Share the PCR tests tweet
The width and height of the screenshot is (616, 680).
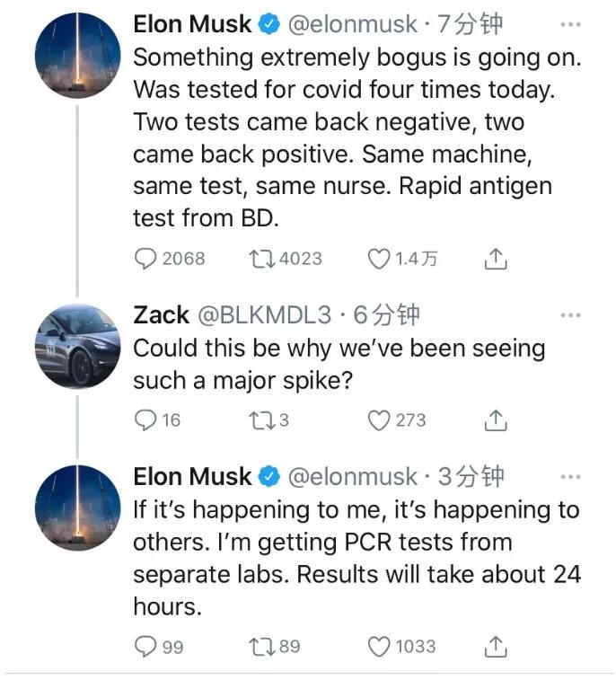coord(496,646)
